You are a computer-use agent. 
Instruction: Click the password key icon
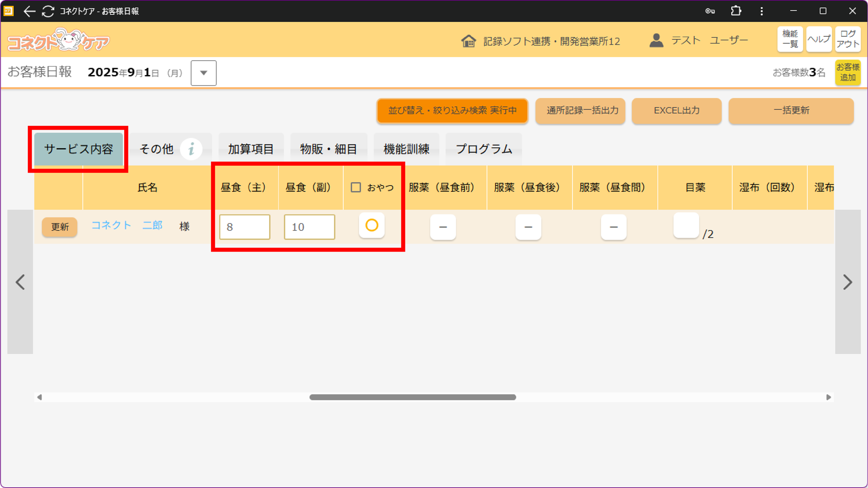tap(710, 11)
